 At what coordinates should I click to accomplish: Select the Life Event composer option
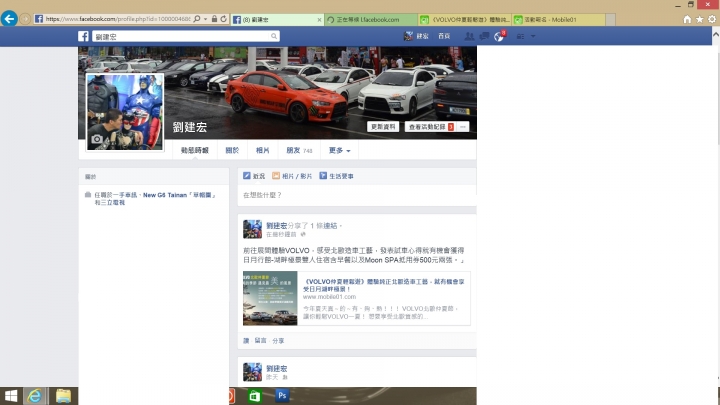[x=337, y=176]
